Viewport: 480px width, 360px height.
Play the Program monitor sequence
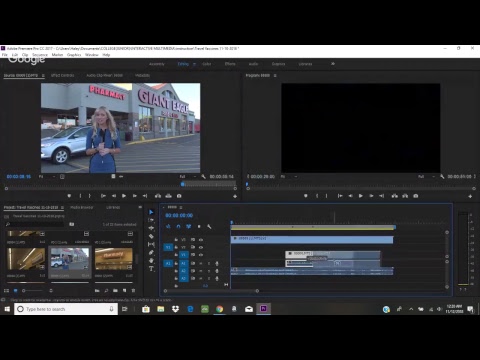[361, 196]
